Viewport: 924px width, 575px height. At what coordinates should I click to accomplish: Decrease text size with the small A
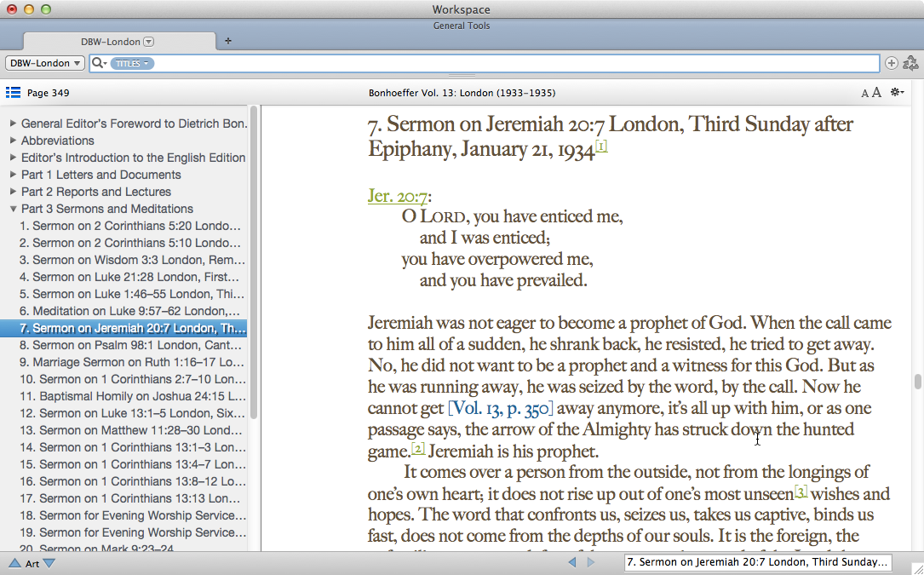click(x=864, y=93)
